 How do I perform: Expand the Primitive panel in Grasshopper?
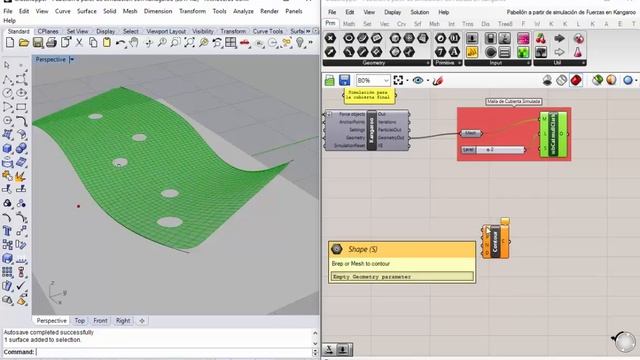(460, 63)
